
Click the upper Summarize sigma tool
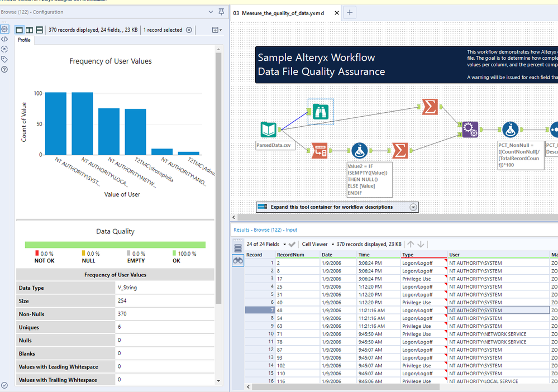pos(430,107)
